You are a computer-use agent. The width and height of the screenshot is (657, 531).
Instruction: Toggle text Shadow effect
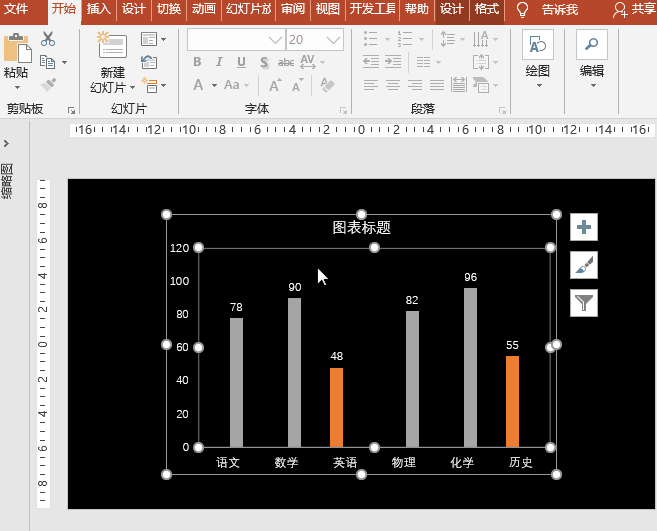point(264,62)
